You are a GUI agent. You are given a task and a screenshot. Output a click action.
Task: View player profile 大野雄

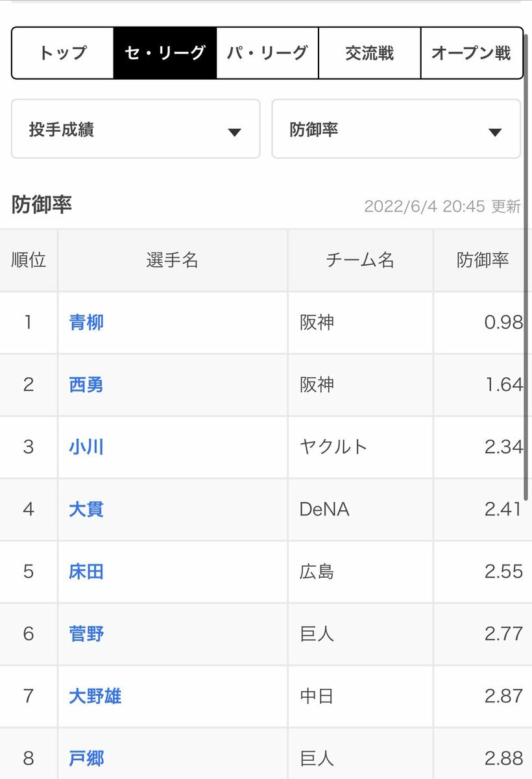[x=95, y=696]
